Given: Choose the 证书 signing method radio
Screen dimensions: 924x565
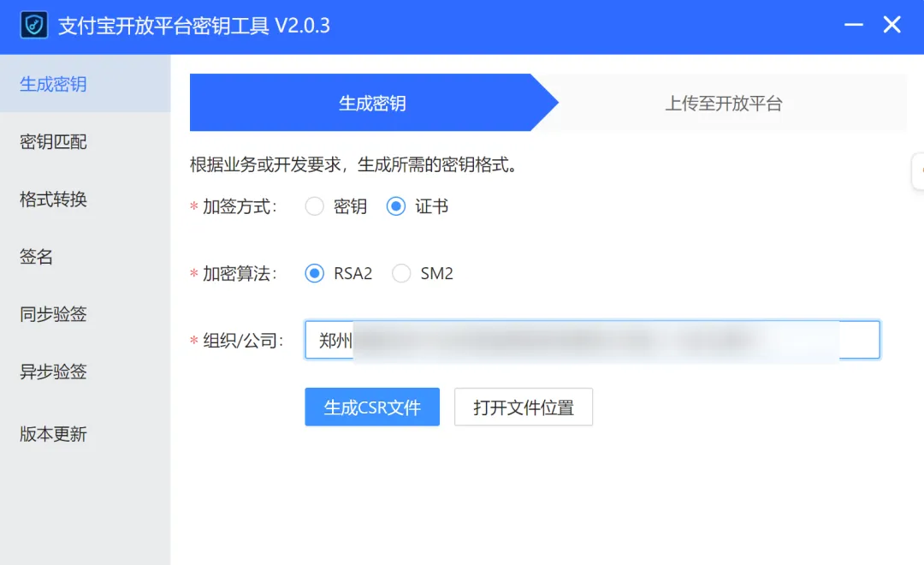Looking at the screenshot, I should coord(396,207).
